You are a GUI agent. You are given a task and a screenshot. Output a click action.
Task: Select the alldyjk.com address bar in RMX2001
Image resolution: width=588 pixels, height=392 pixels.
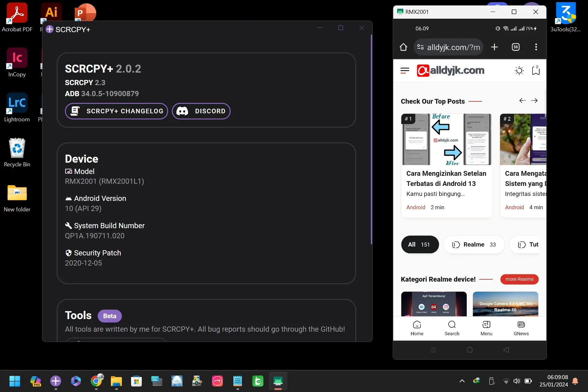click(449, 47)
